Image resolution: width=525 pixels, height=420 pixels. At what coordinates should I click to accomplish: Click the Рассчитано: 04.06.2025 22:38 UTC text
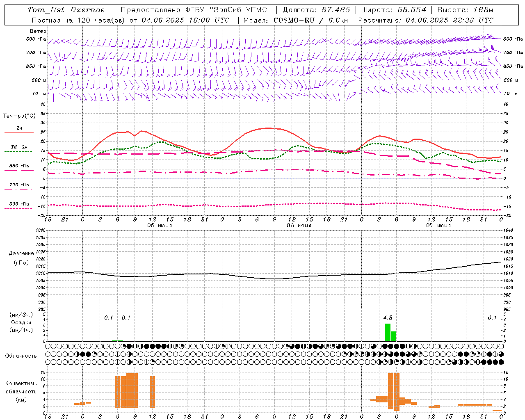pyautogui.click(x=426, y=20)
